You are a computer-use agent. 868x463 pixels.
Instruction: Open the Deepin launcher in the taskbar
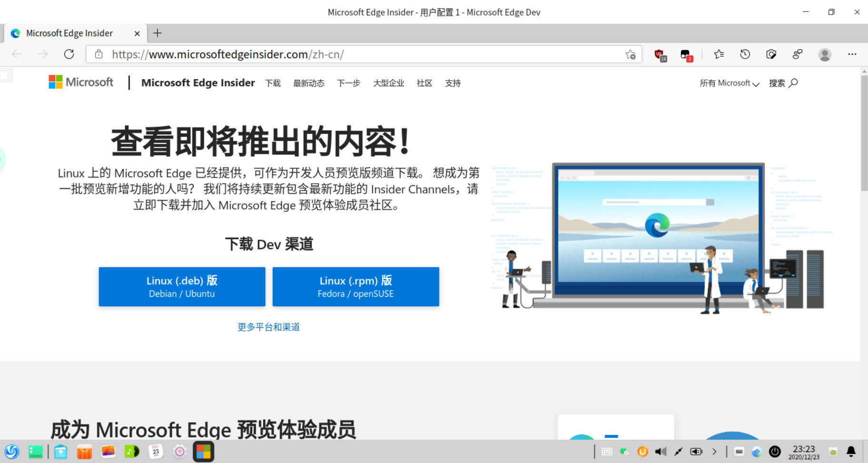click(x=12, y=452)
